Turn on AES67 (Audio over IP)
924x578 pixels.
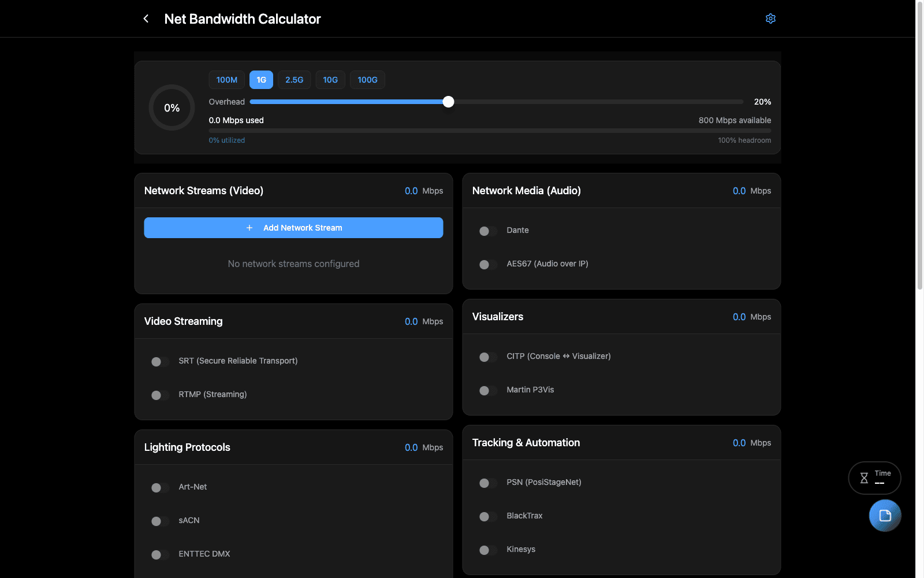pos(488,265)
